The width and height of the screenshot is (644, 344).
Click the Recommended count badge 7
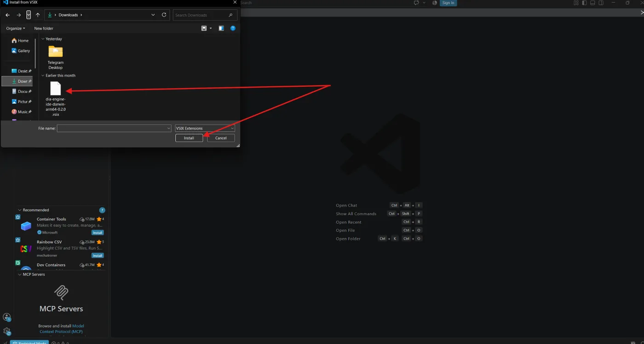tap(102, 210)
